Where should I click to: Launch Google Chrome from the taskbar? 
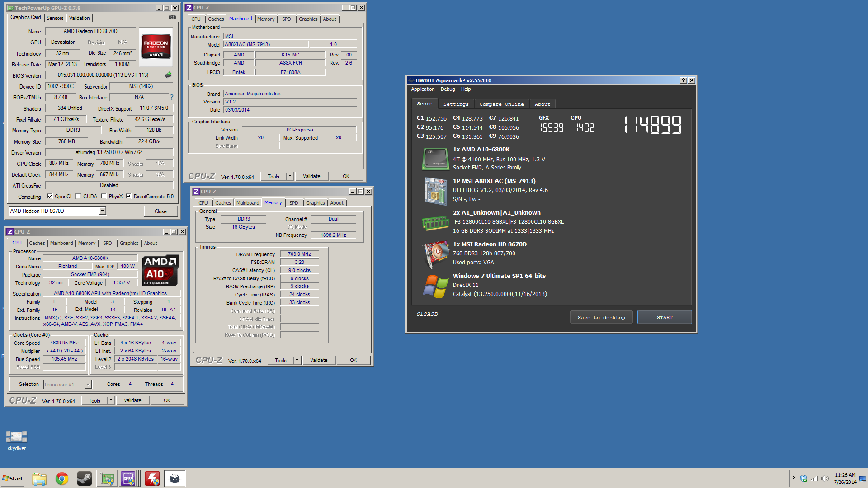coord(62,479)
